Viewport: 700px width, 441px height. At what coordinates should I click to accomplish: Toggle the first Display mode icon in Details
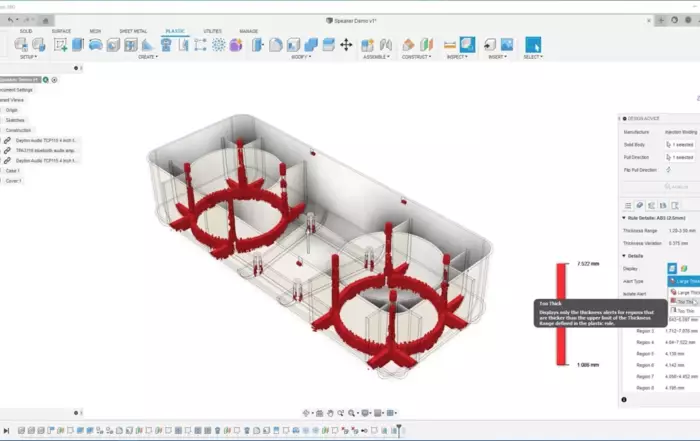coord(672,268)
